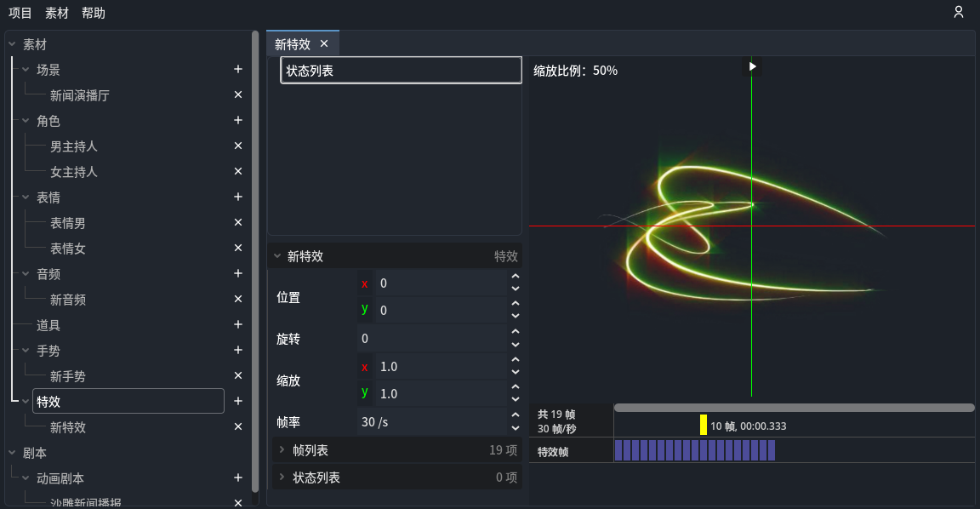The image size is (980, 509).
Task: Add a new audio asset under 音频
Action: (238, 273)
